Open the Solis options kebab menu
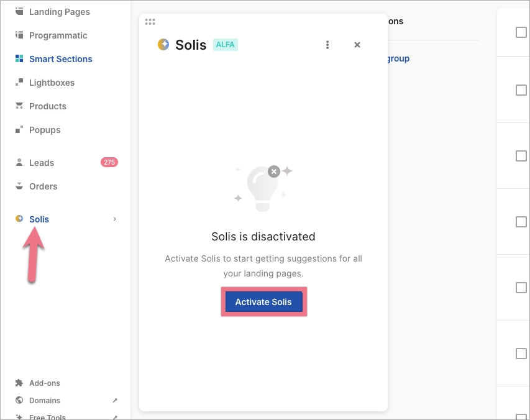 click(327, 44)
